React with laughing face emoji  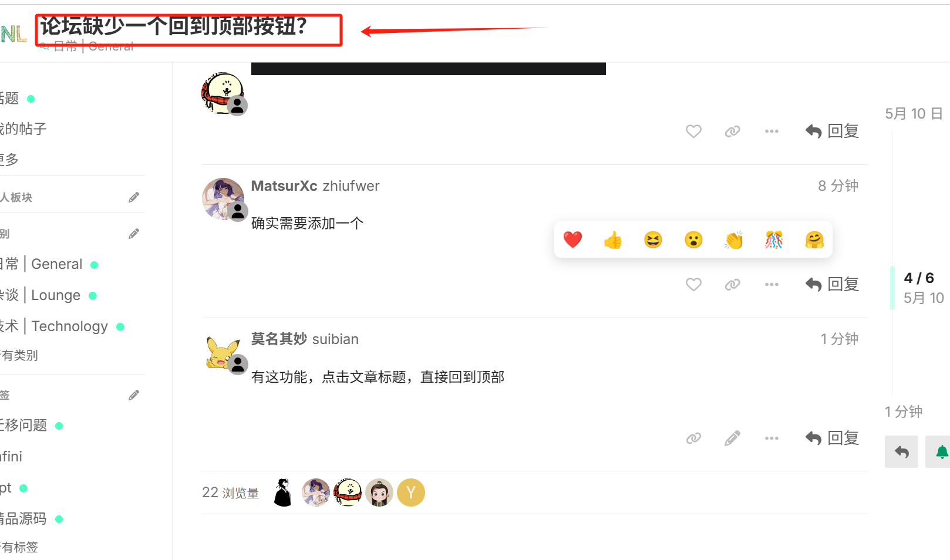(653, 239)
